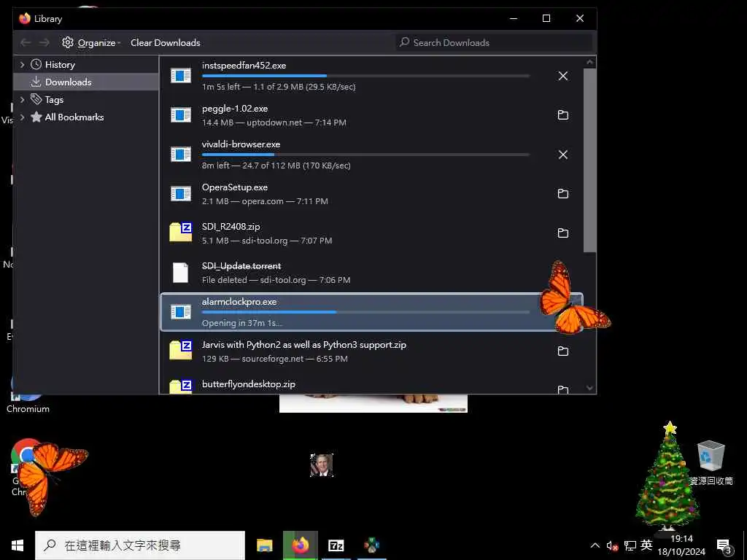Click the alarmclockpro.exe progress bar

click(365, 312)
